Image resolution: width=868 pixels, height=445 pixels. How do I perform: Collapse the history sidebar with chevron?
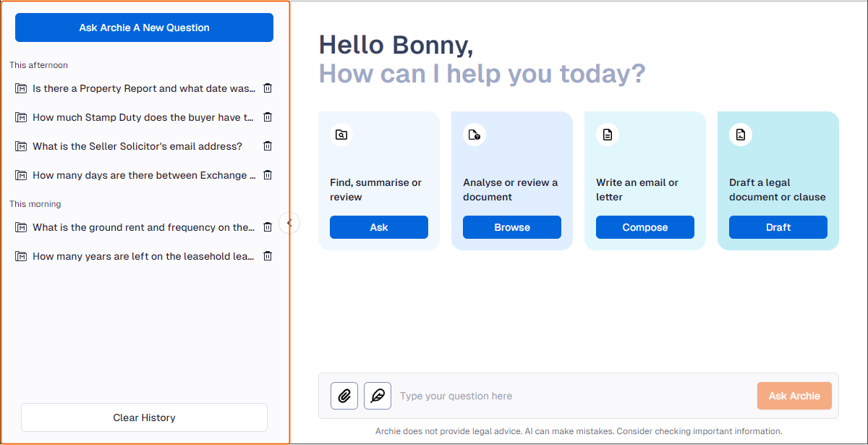coord(289,223)
